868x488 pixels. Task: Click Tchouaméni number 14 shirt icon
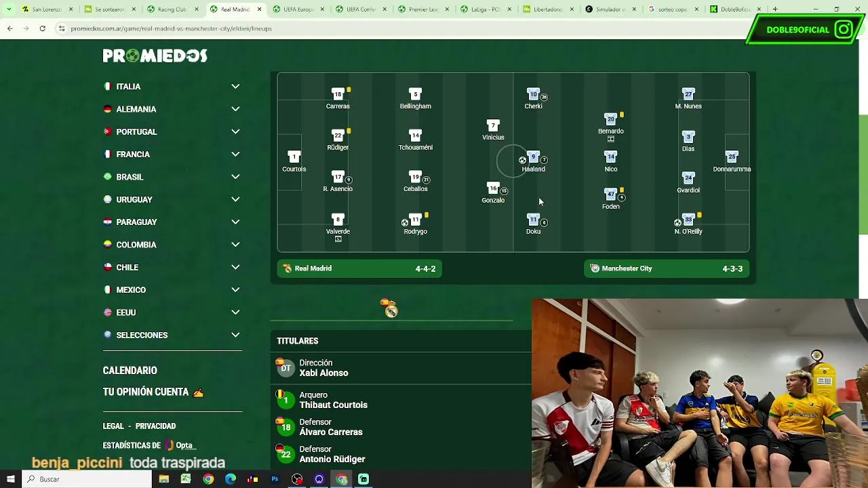(415, 135)
